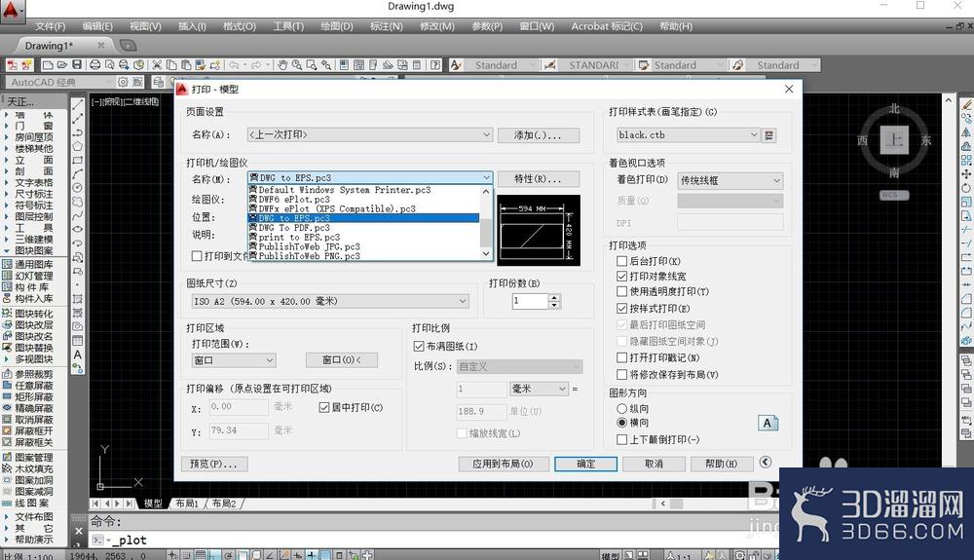Click the 构件入库 icon in side panel
The width and height of the screenshot is (974, 560).
click(8, 299)
